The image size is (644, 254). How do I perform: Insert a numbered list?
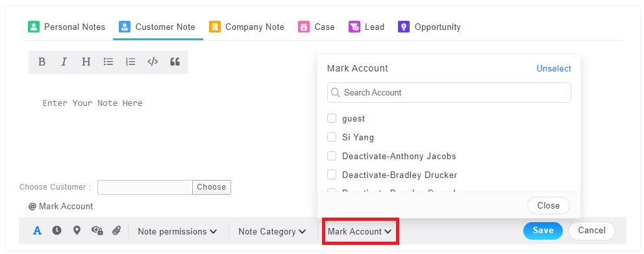pos(130,62)
